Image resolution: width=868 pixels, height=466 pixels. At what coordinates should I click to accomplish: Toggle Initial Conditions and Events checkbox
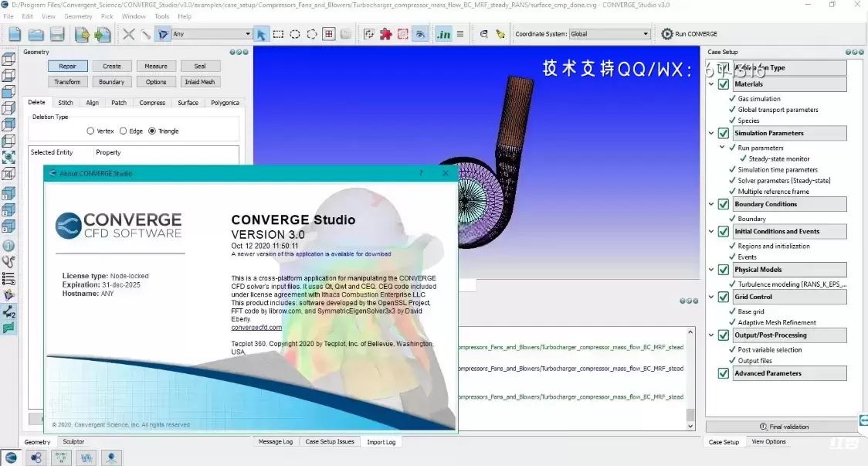(723, 232)
